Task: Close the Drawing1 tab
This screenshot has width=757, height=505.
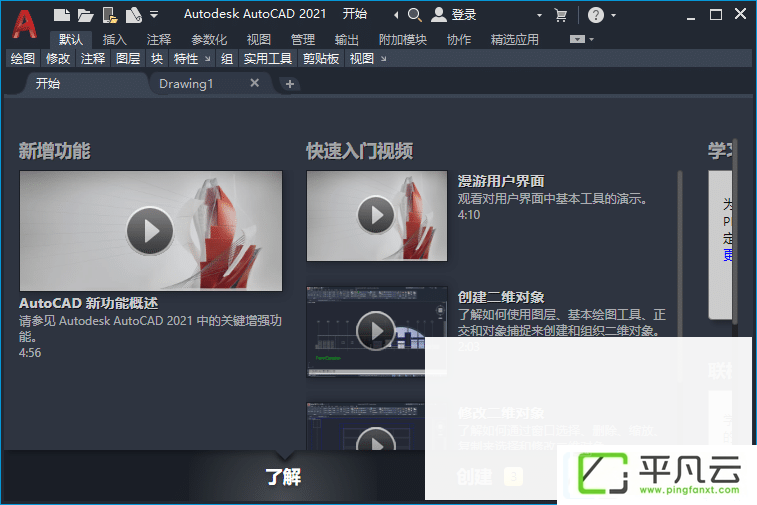Action: pyautogui.click(x=254, y=83)
